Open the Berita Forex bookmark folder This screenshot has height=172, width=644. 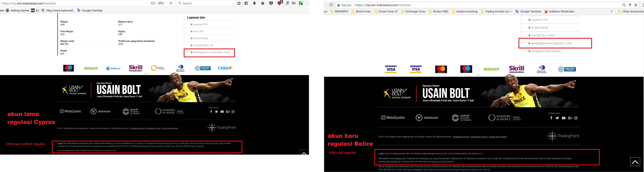click(361, 11)
